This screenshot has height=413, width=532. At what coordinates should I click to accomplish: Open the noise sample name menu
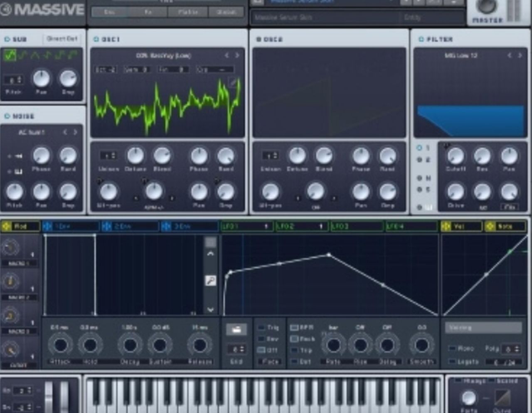[x=31, y=132]
